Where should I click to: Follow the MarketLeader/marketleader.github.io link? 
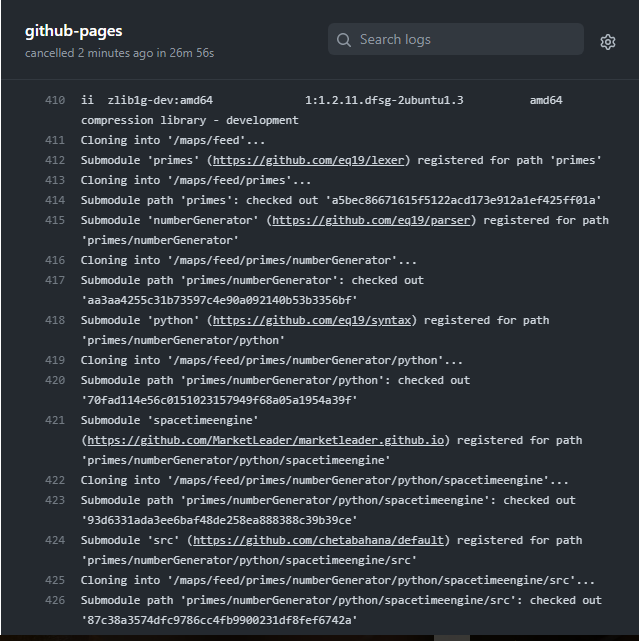coord(267,440)
